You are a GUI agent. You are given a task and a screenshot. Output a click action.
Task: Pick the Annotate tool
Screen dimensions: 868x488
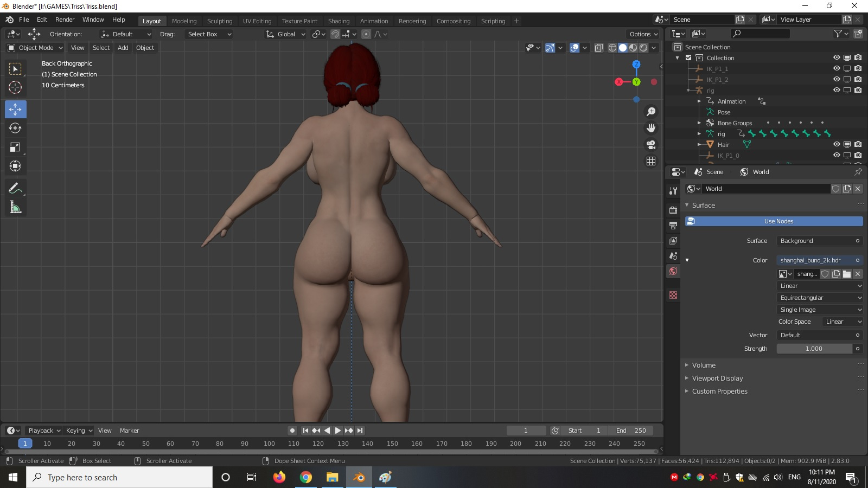click(x=16, y=188)
